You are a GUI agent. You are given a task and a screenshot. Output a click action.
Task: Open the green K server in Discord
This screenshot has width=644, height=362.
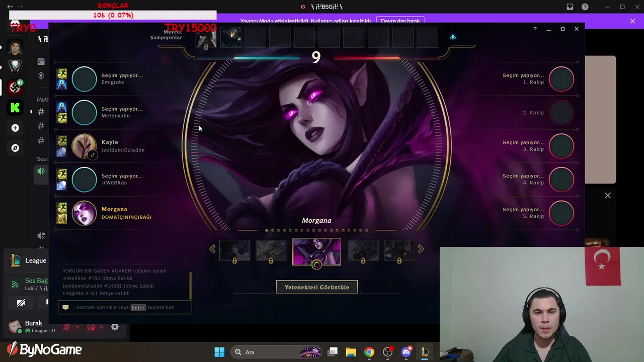pos(15,107)
